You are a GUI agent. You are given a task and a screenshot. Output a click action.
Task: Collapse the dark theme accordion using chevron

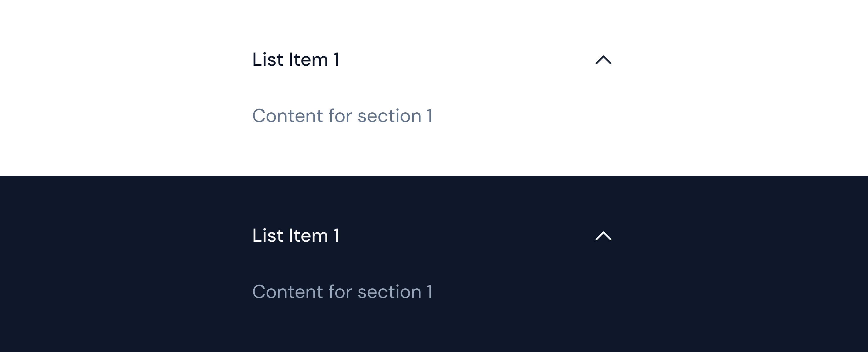pyautogui.click(x=603, y=236)
